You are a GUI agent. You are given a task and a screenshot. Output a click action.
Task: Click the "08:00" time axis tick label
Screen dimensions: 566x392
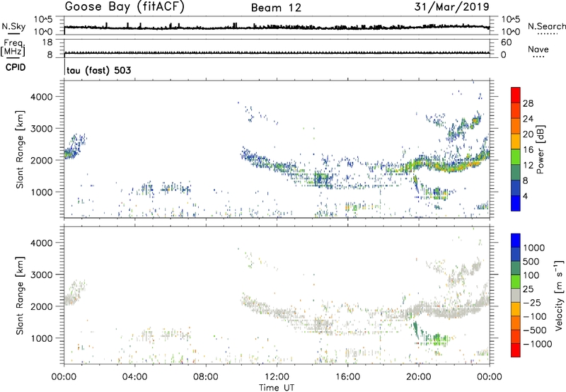coord(206,377)
